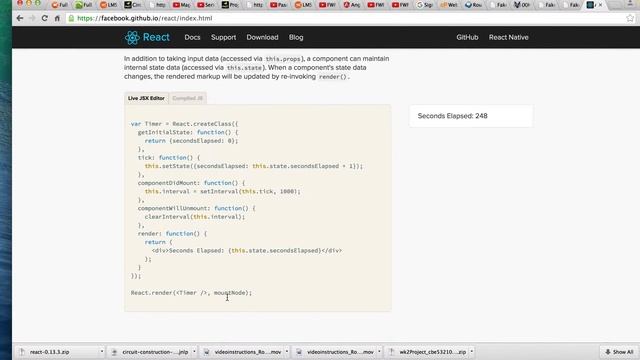
Task: Switch to the Cim browser tab
Action: point(132,5)
